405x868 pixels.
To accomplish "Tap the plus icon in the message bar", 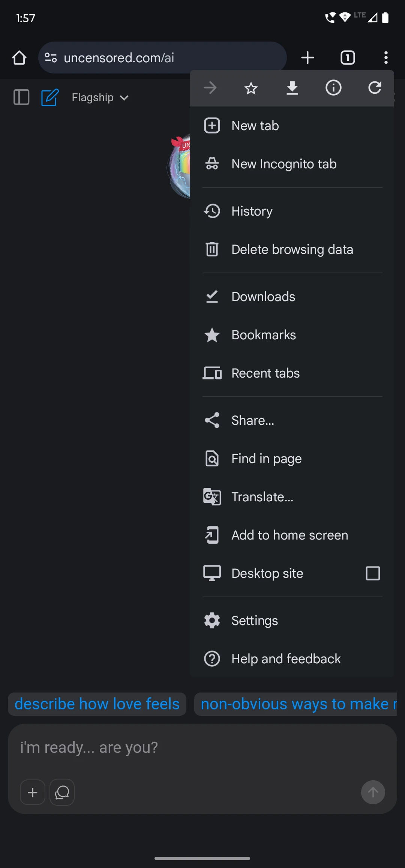I will tap(32, 792).
